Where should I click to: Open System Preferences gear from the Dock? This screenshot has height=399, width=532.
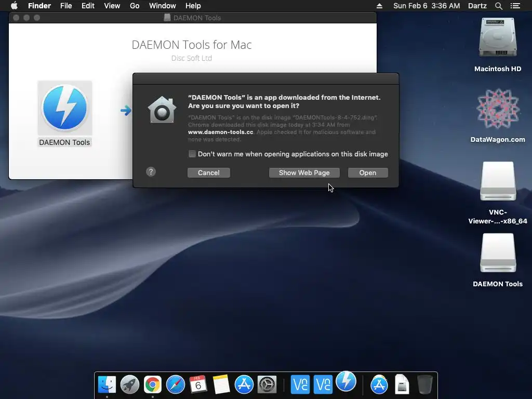[267, 384]
